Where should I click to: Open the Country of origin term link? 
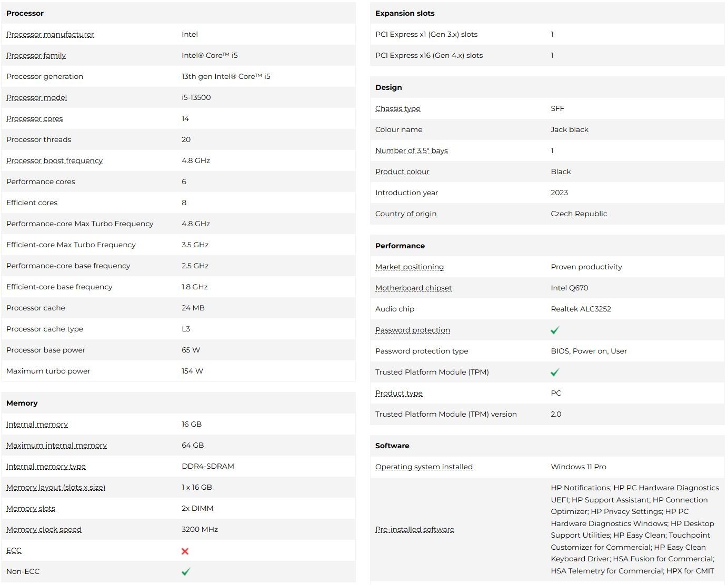pos(406,214)
